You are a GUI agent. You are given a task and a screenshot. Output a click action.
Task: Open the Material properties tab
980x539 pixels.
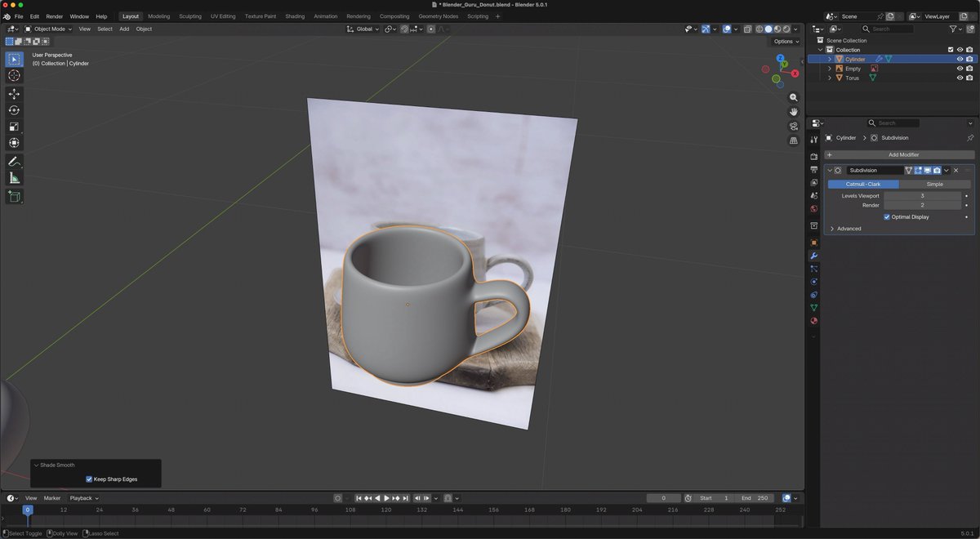click(x=813, y=321)
